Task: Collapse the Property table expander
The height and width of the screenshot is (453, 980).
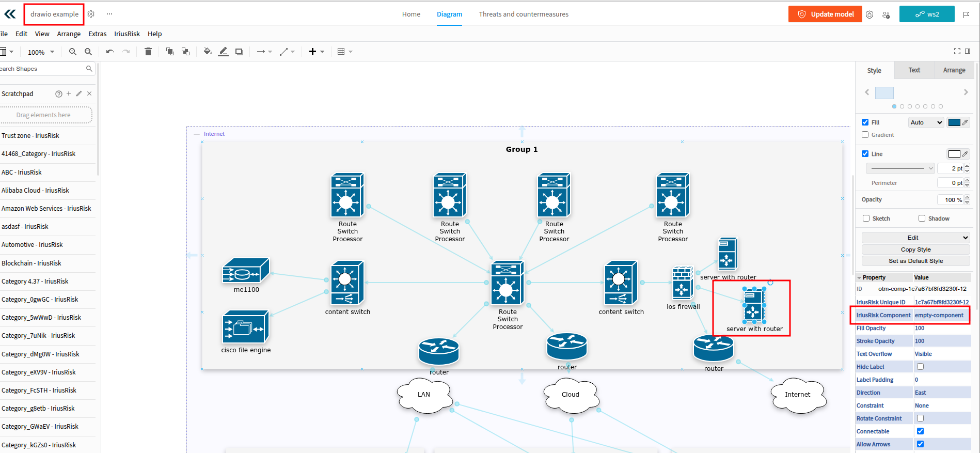Action: (x=859, y=278)
